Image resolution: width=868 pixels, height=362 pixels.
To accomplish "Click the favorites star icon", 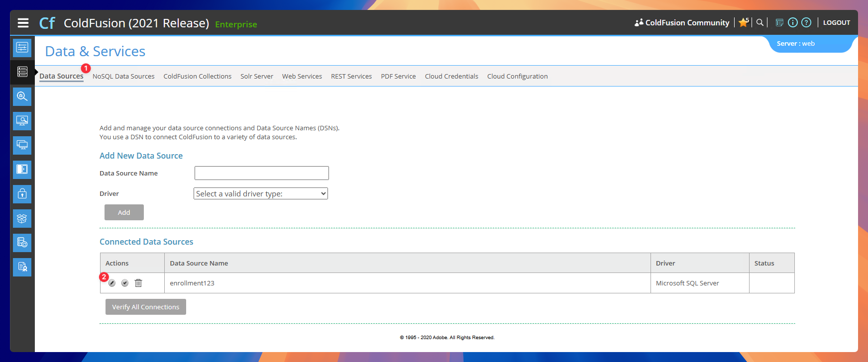I will pyautogui.click(x=744, y=22).
